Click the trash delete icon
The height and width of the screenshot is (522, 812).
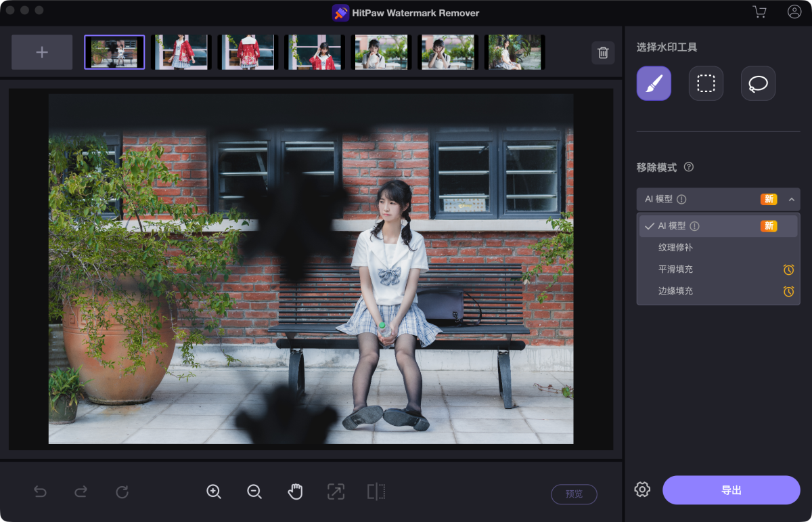pos(603,53)
